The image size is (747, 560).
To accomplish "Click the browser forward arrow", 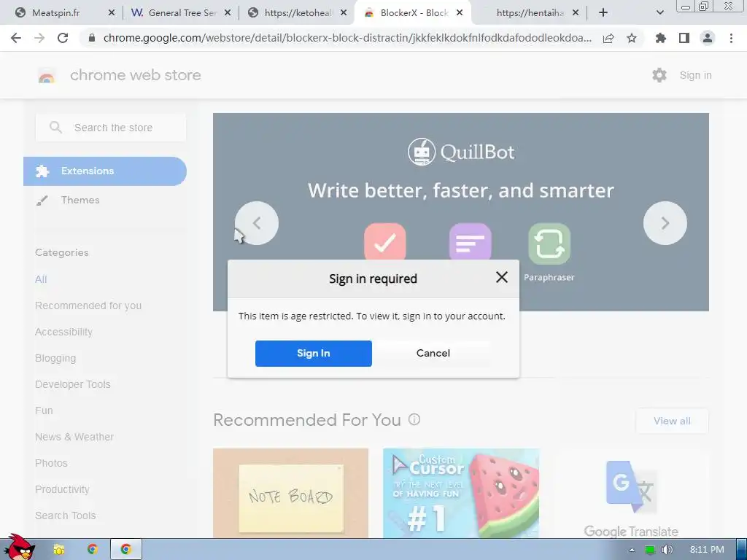I will (x=39, y=38).
